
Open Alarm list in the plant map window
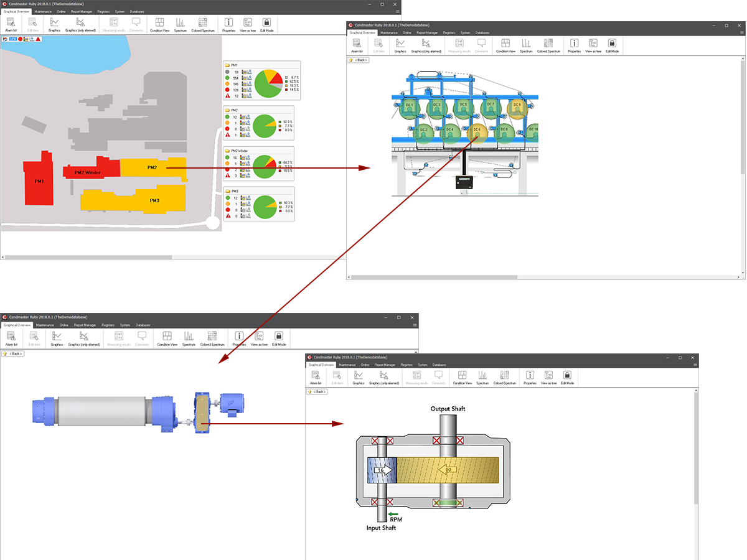pos(11,25)
